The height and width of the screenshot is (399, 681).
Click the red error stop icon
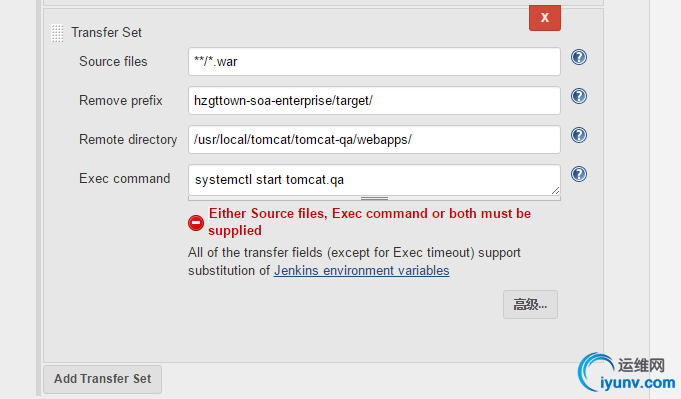pos(196,223)
